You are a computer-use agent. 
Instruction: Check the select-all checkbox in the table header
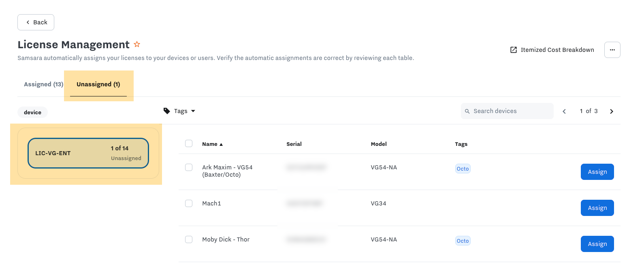(189, 143)
